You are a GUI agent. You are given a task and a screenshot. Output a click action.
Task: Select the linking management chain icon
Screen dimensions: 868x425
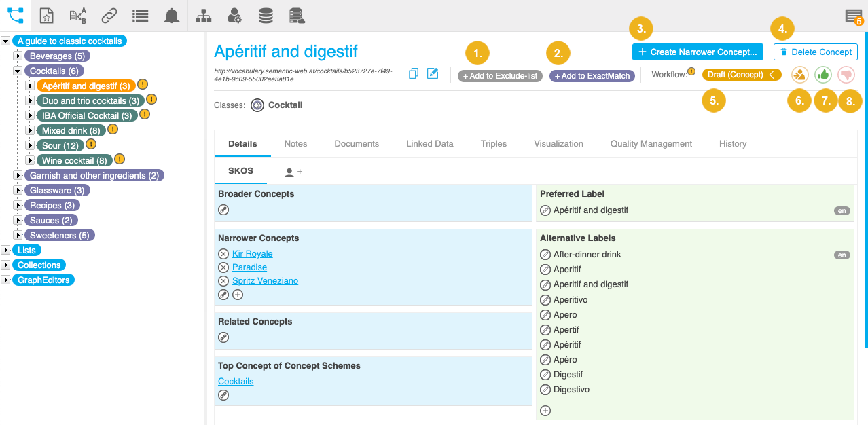tap(109, 15)
